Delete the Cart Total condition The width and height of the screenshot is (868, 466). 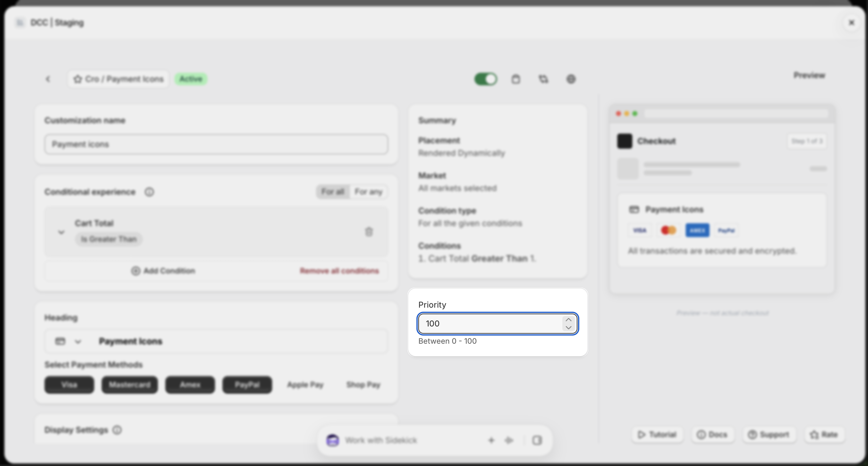point(369,232)
